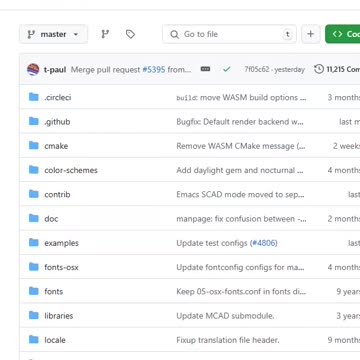The width and height of the screenshot is (360, 360).
Task: Open commits history clock icon
Action: click(x=319, y=69)
